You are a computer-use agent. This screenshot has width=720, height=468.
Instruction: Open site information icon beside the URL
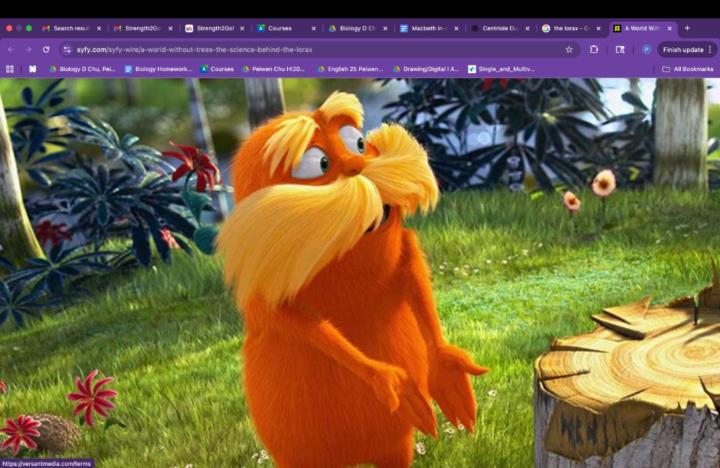point(67,50)
